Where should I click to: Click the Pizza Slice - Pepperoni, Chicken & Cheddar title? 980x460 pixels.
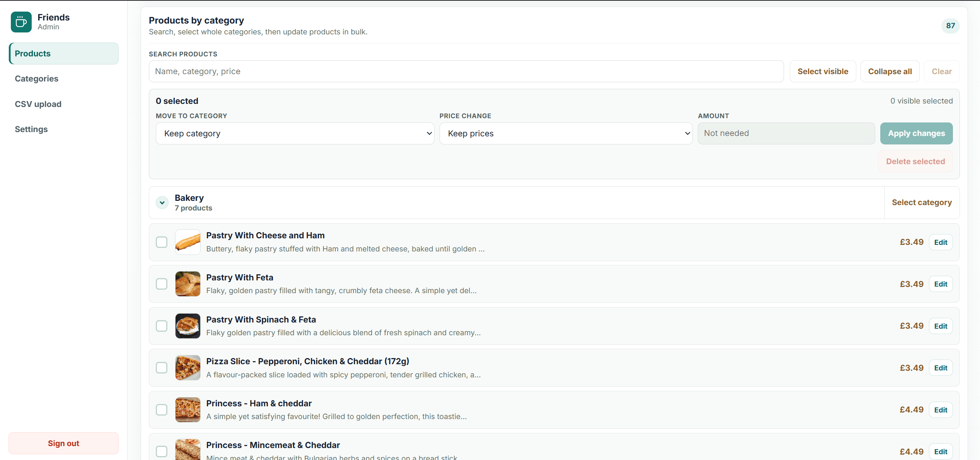[x=308, y=362]
